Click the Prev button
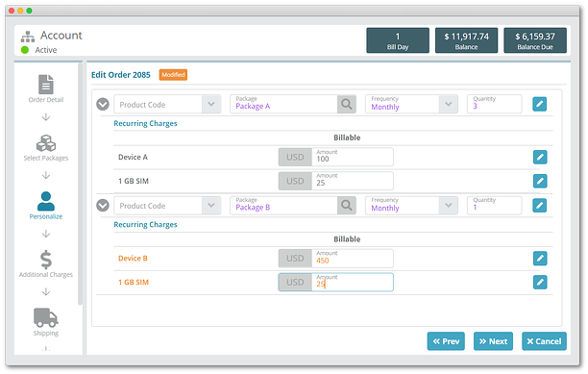588x374 pixels. (x=446, y=341)
